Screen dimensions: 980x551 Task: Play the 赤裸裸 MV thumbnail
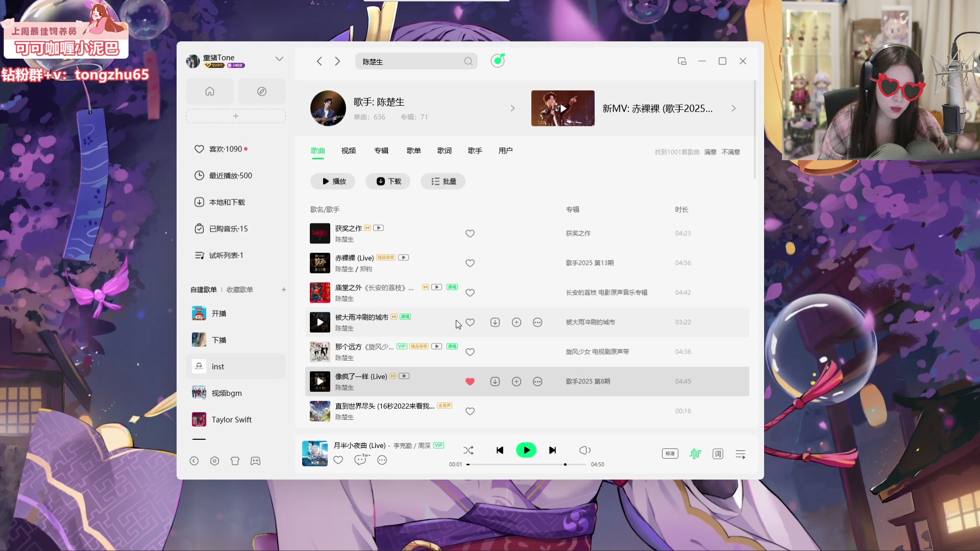[562, 108]
